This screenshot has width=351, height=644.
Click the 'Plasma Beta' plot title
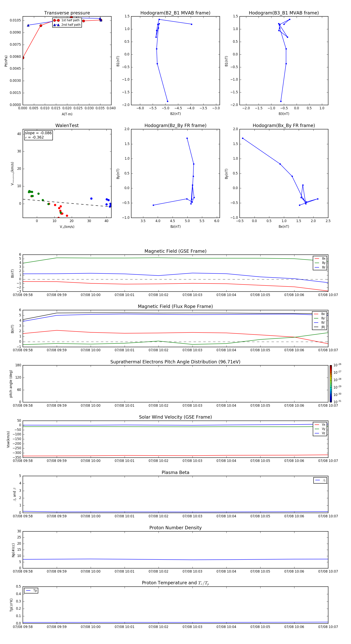[175, 473]
